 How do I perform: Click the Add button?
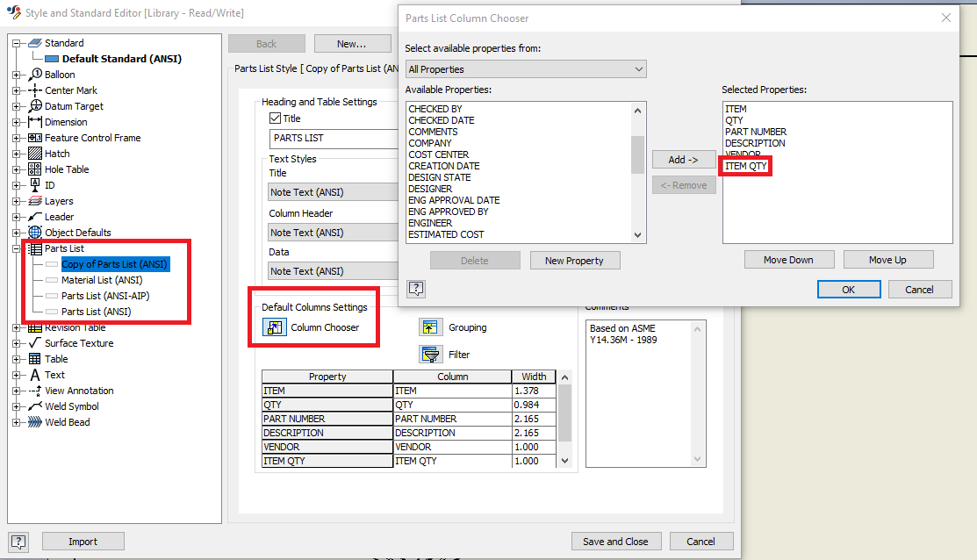[684, 160]
